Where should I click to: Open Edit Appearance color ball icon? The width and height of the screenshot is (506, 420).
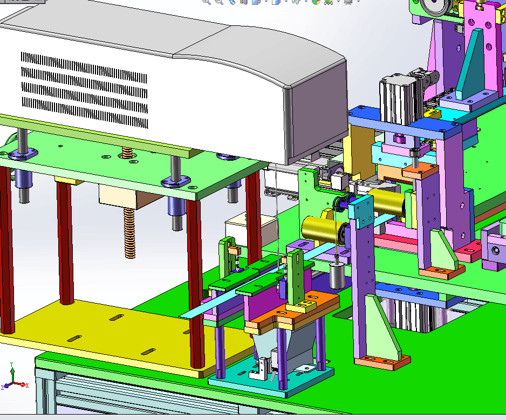(x=316, y=2)
